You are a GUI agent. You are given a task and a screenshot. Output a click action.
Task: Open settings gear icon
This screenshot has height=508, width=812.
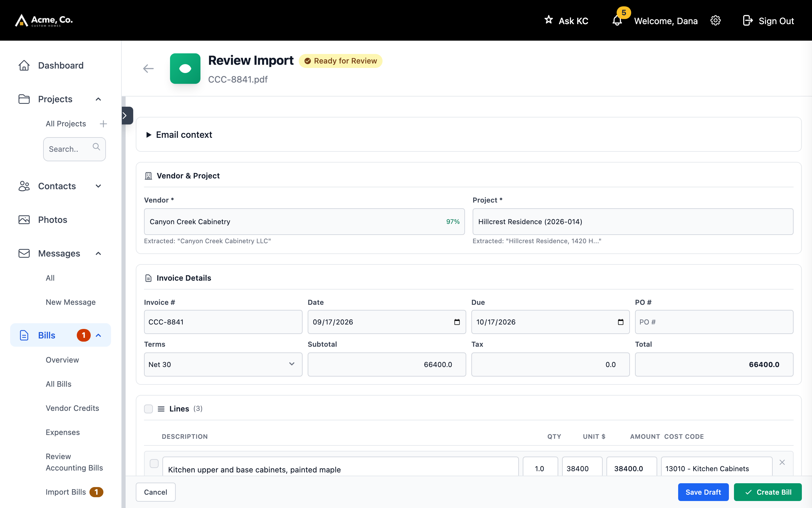click(715, 21)
